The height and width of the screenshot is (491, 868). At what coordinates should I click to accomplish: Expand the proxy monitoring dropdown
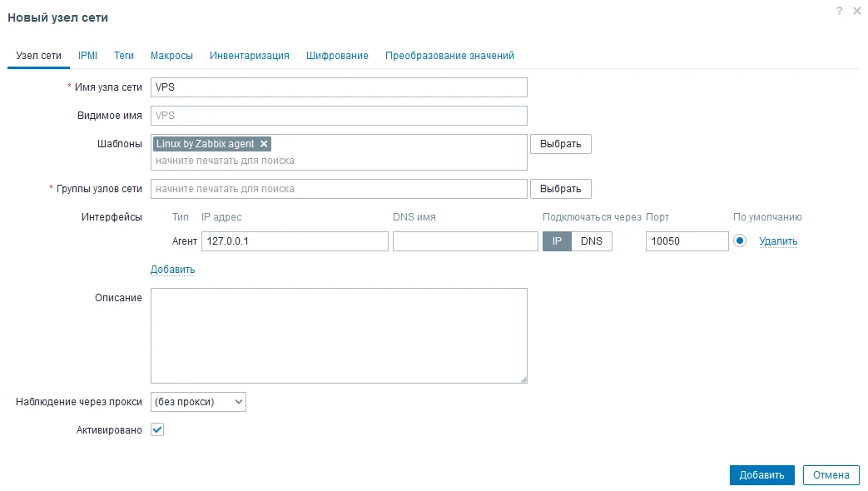198,402
